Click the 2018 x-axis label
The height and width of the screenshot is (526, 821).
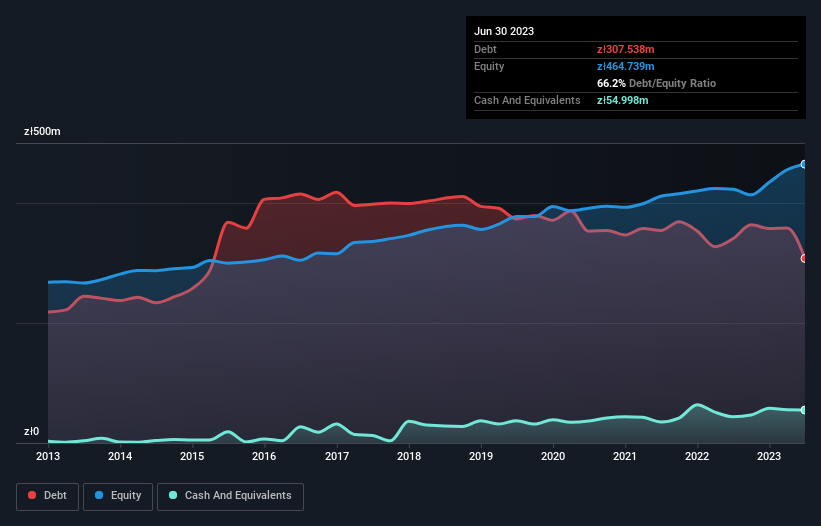(409, 456)
